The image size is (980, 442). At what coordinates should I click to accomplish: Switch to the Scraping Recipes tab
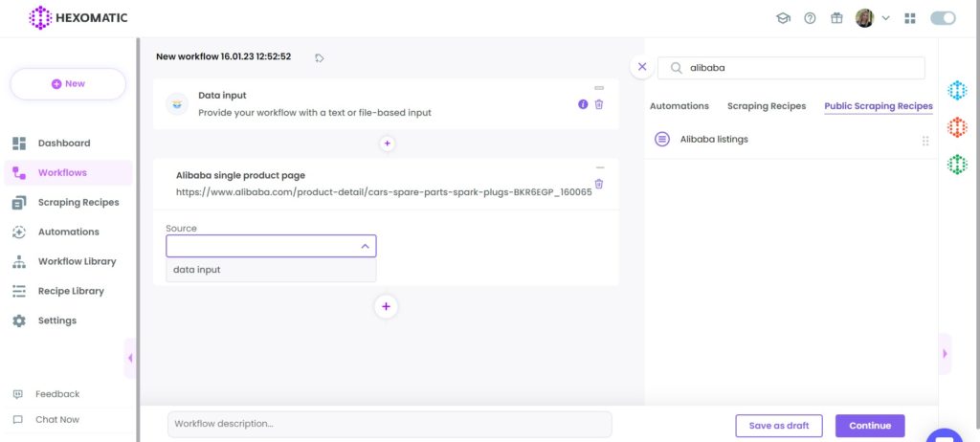(x=767, y=106)
